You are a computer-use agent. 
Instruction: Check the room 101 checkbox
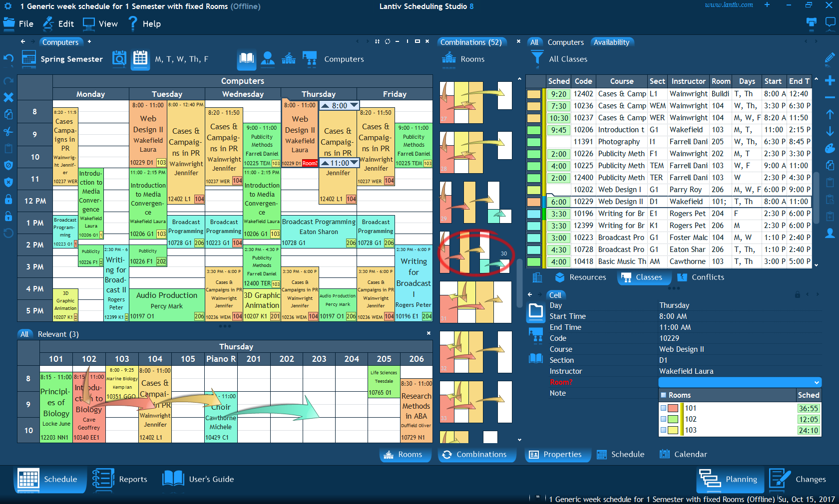coord(664,408)
